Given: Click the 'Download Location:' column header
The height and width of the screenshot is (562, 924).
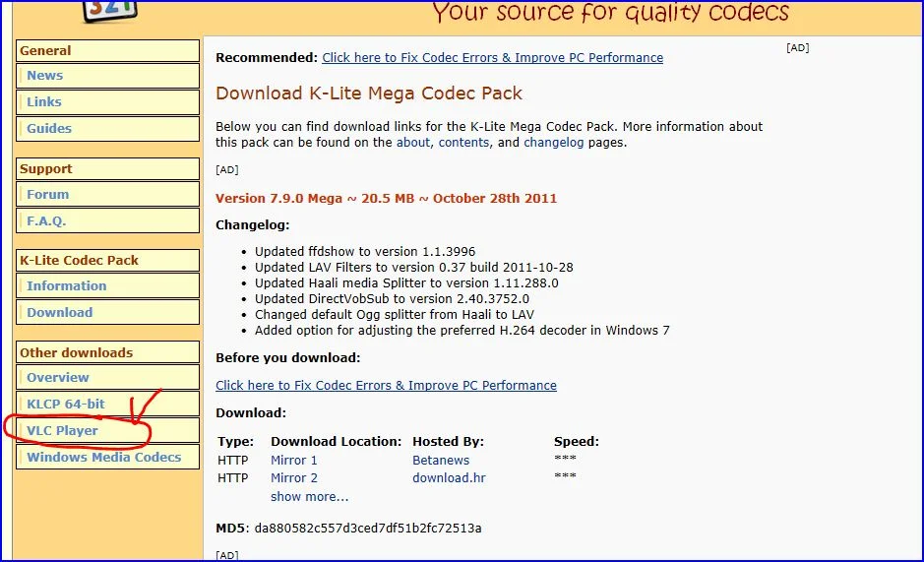Looking at the screenshot, I should point(336,441).
